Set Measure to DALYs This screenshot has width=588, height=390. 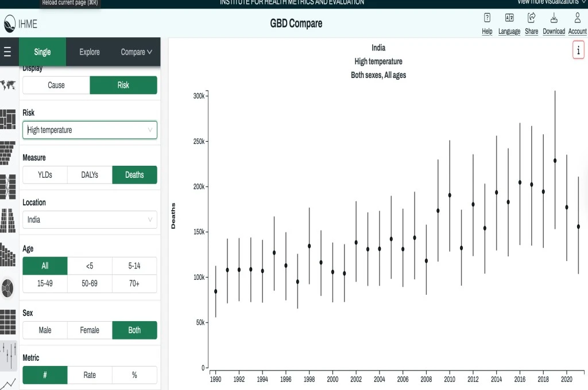coord(90,175)
